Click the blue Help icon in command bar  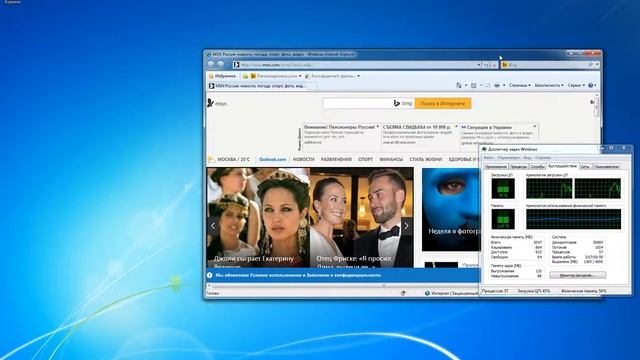(590, 85)
